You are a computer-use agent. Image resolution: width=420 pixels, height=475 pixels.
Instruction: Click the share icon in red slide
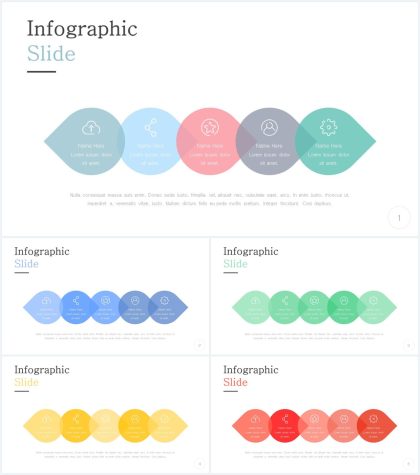click(285, 419)
